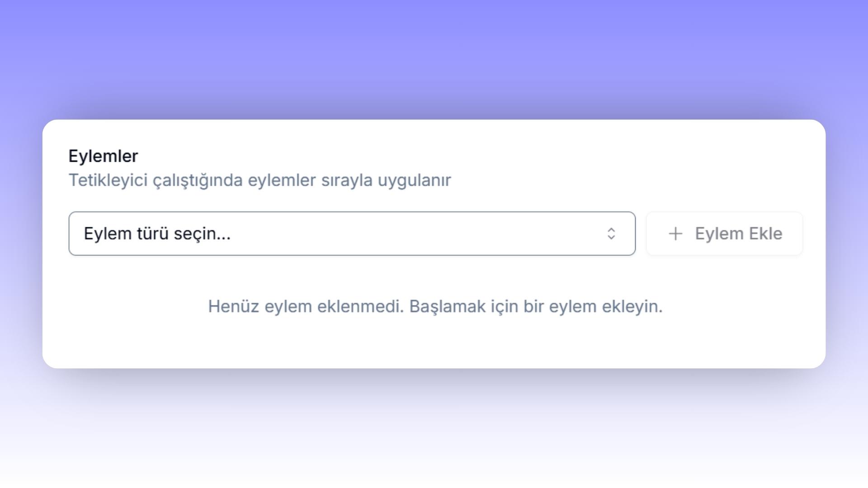Viewport: 868px width, 488px height.
Task: Add an action using the Eylem Ekle button
Action: tap(724, 234)
